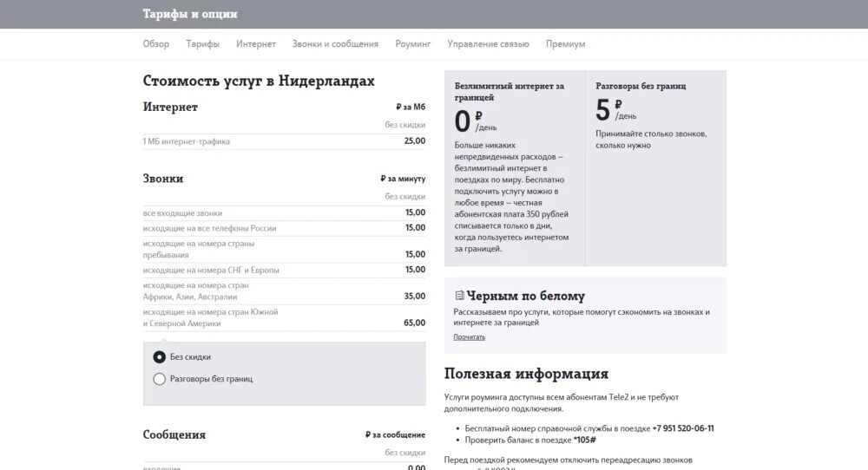Click the Тарифы и опции header title
The height and width of the screenshot is (470, 868).
190,14
